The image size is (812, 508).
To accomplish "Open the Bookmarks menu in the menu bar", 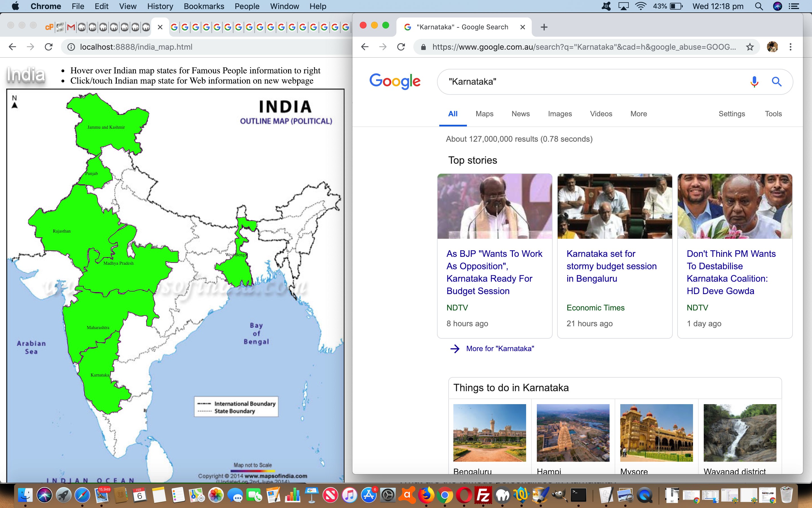I will (204, 6).
